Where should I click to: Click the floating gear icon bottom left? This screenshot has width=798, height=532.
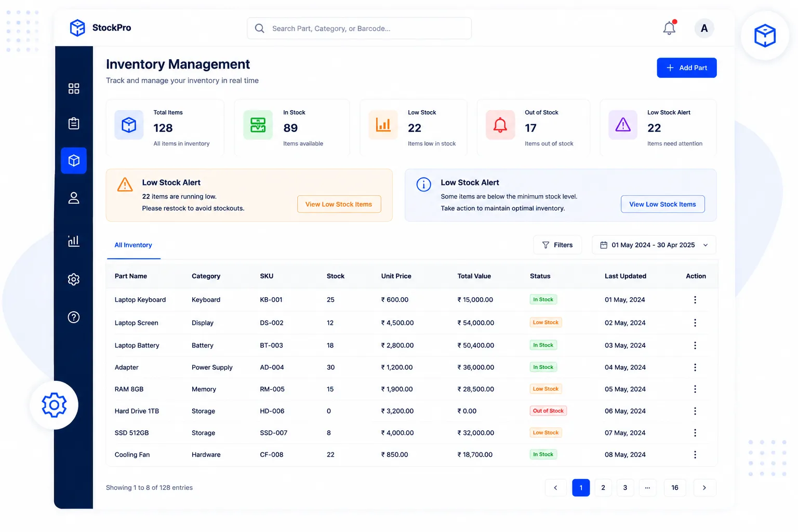[54, 405]
